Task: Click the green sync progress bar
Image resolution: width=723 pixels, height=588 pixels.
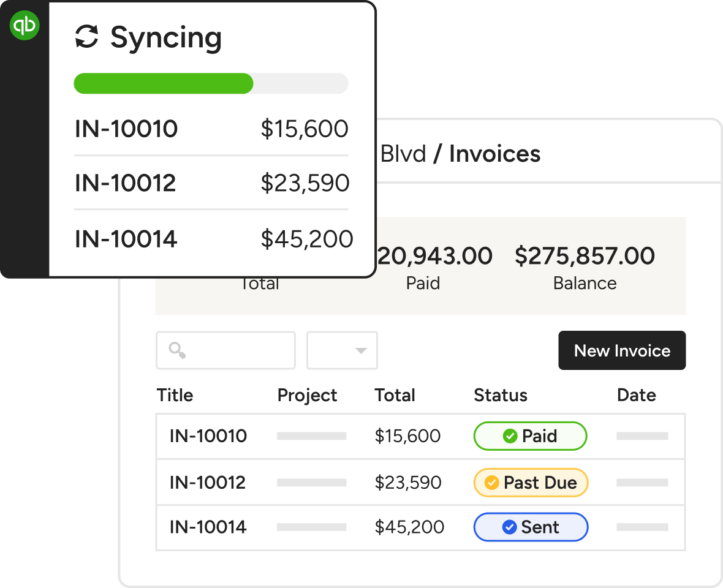Action: coord(164,84)
